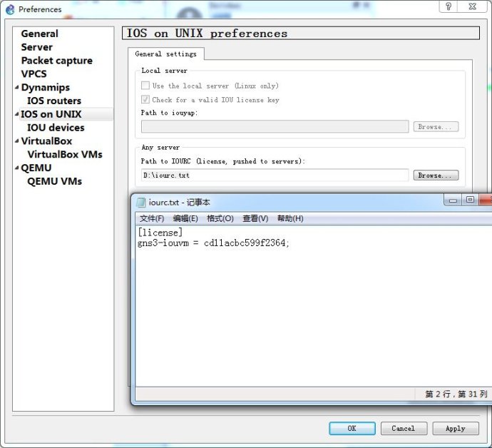Click the Preferences help question mark button
The width and height of the screenshot is (492, 448).
pyautogui.click(x=449, y=6)
